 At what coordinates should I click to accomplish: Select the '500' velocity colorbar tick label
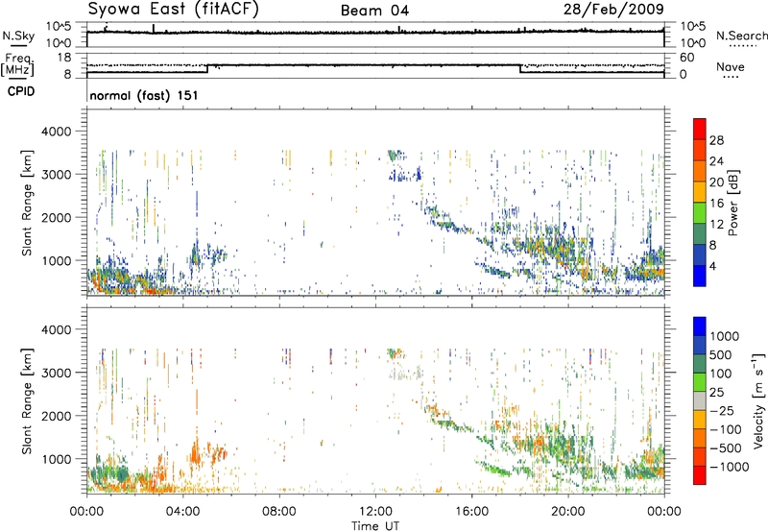[721, 355]
